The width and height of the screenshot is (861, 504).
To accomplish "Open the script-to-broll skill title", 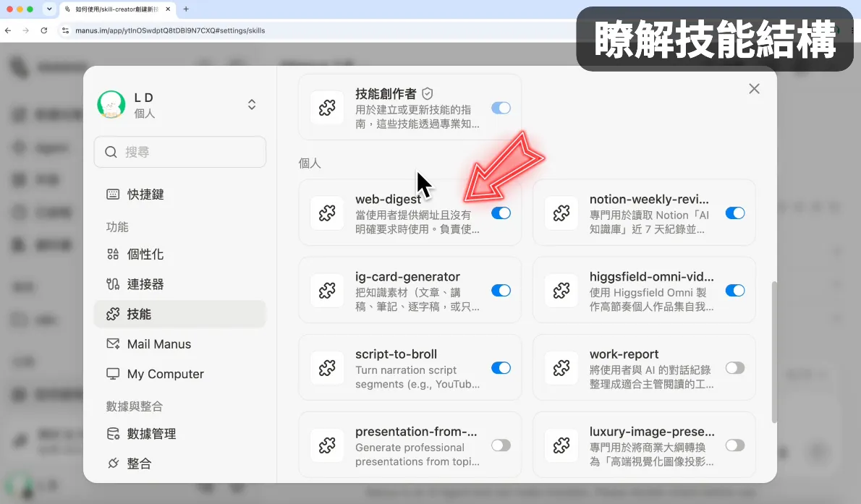I will click(x=396, y=354).
